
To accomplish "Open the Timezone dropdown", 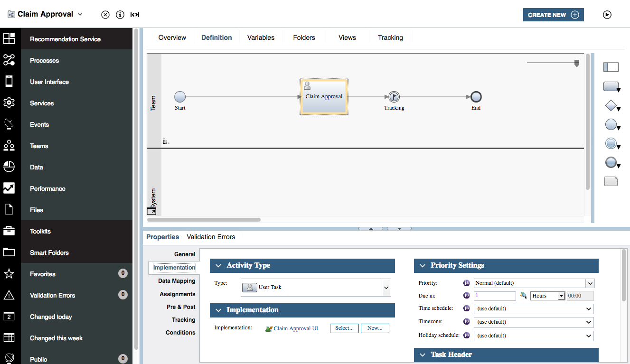I will pyautogui.click(x=534, y=322).
